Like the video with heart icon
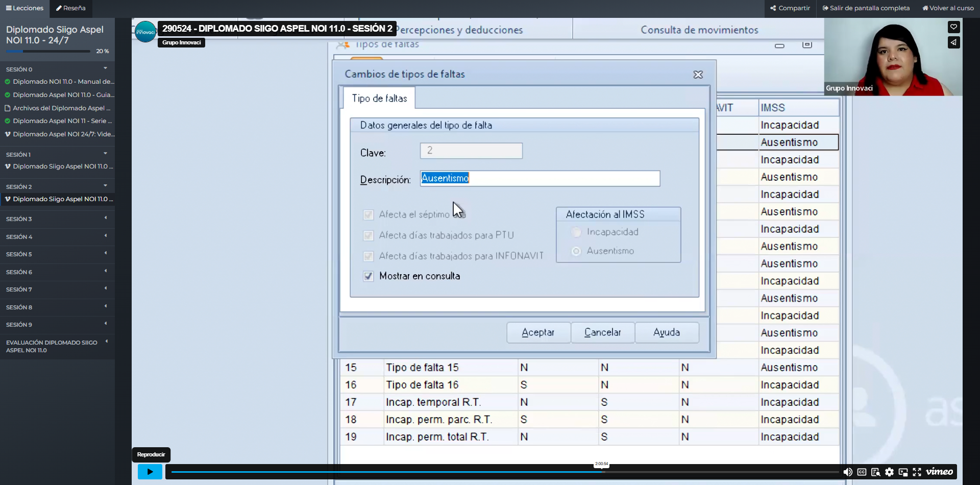980x485 pixels. 953,27
